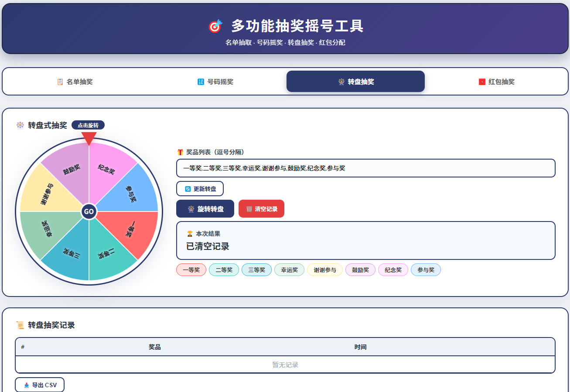Click the 纪念奖 prize chip

tap(393, 270)
